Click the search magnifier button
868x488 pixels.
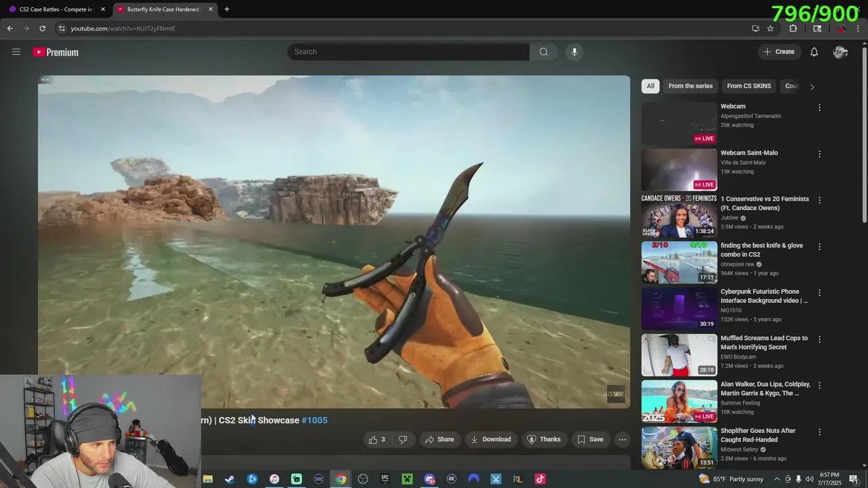click(543, 52)
